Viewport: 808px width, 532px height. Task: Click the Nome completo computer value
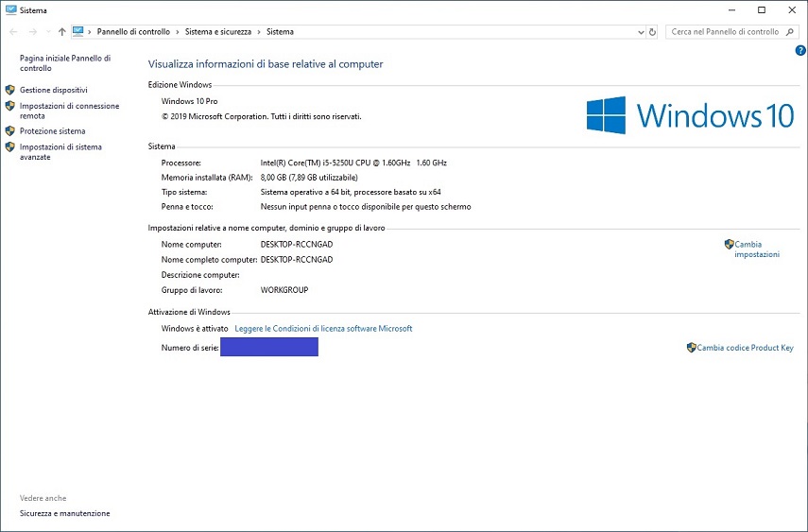(297, 259)
